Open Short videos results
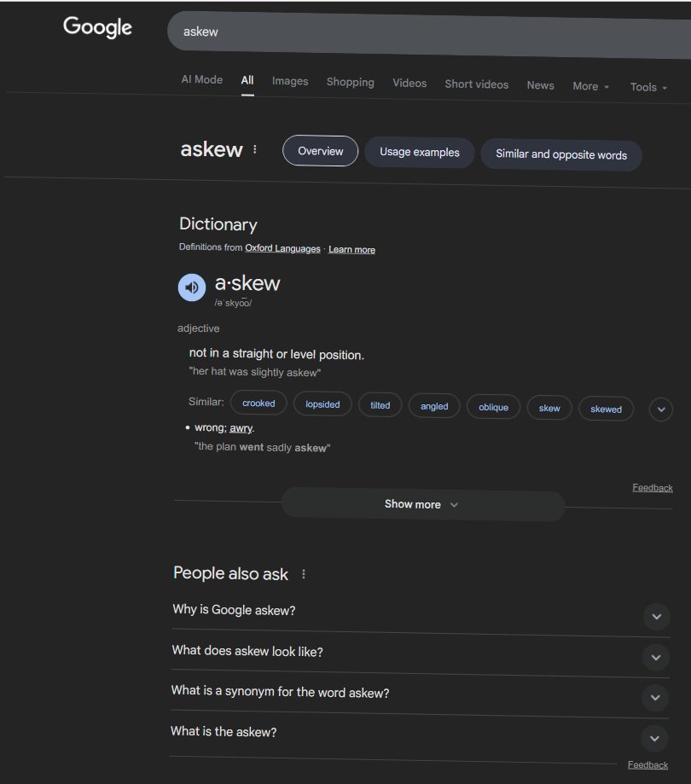The width and height of the screenshot is (691, 784). (476, 84)
